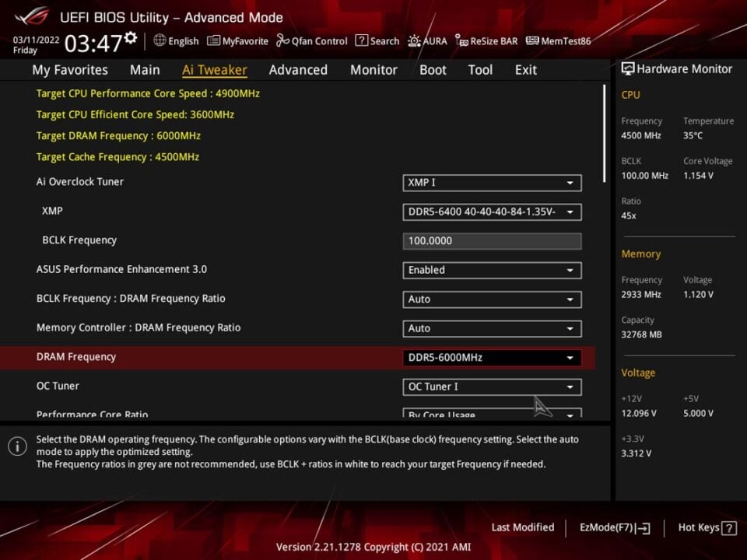This screenshot has width=747, height=560.
Task: Click CPU Frequency 4500 MHz value
Action: tap(640, 135)
